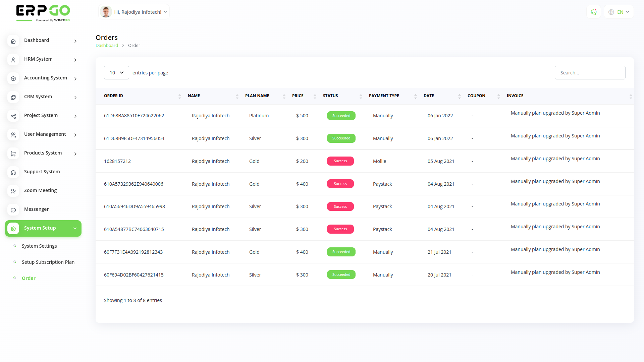Open System Settings from the sidebar
Image resolution: width=644 pixels, height=362 pixels.
click(x=39, y=246)
